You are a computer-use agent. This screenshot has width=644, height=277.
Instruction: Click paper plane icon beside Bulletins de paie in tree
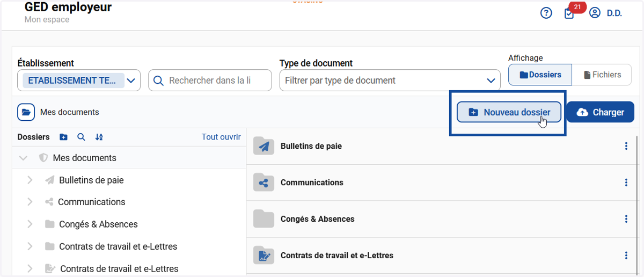pos(50,180)
